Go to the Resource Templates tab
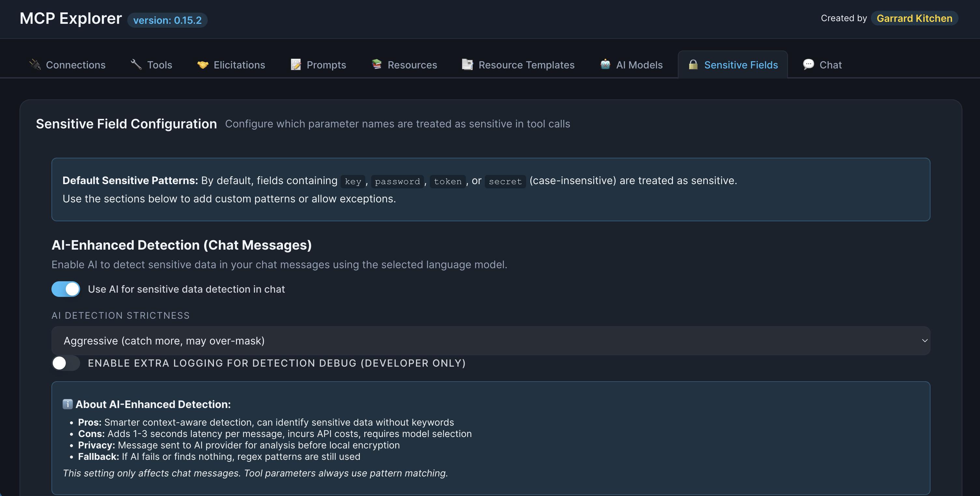The width and height of the screenshot is (980, 496). pos(526,65)
